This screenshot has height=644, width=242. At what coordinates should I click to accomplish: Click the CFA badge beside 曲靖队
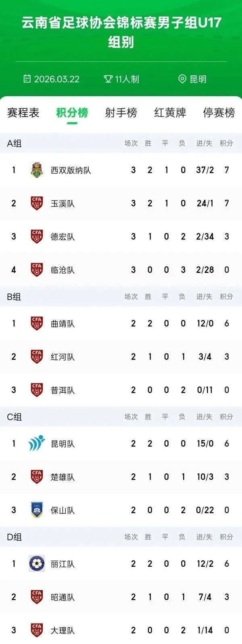[x=37, y=323]
